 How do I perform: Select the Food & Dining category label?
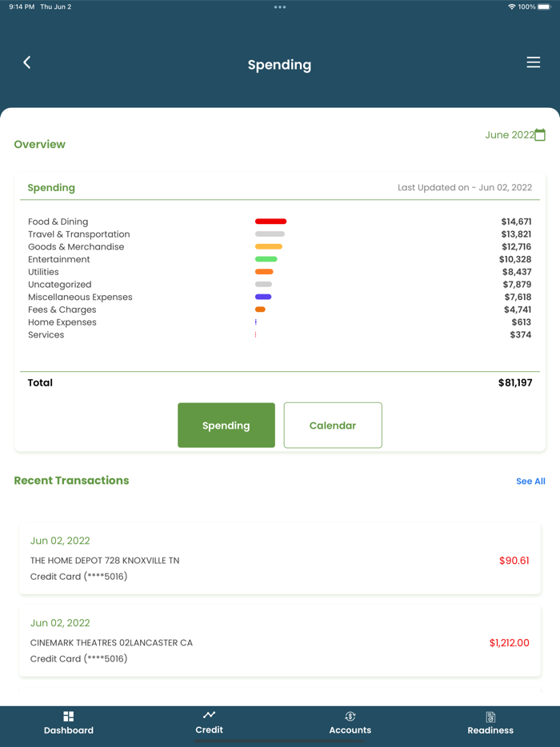[x=58, y=222]
